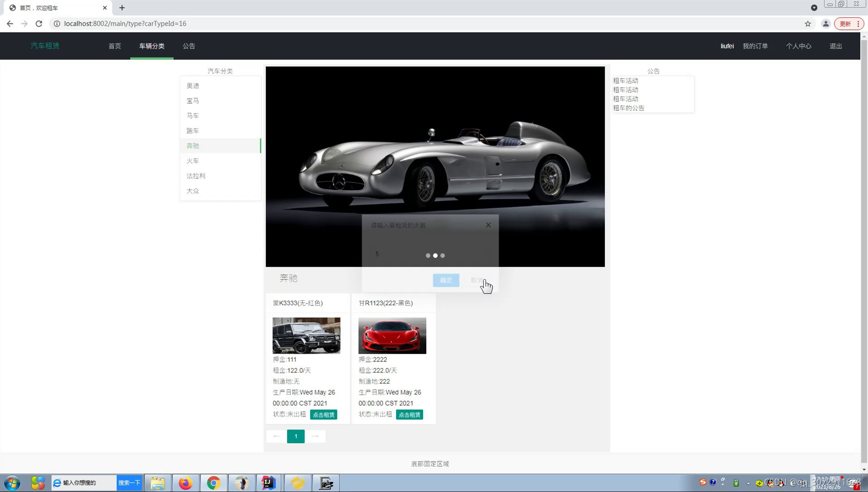
Task: Click the 搜索一下 taskbar search button
Action: [x=129, y=483]
